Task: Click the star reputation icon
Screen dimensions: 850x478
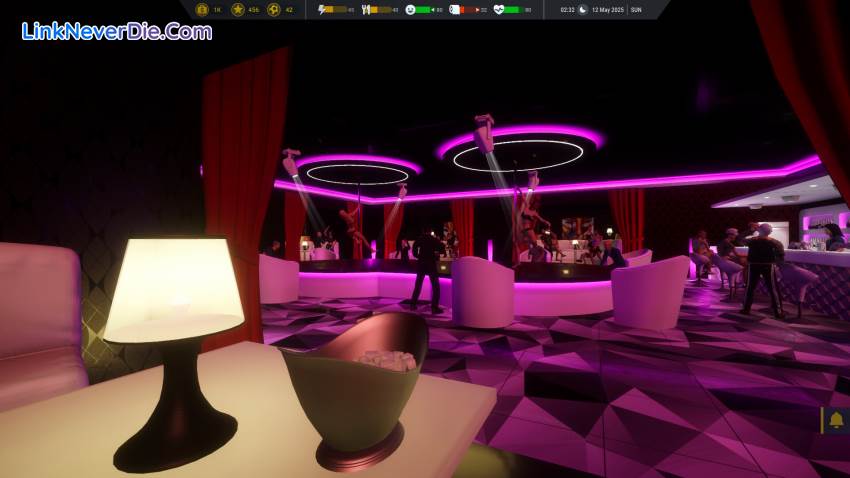Action: coord(238,9)
